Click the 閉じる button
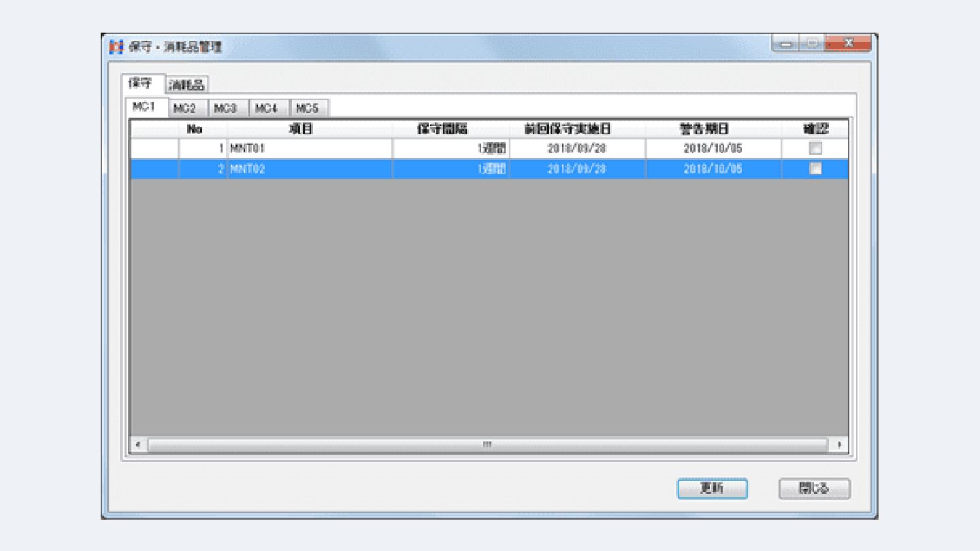 [x=814, y=488]
